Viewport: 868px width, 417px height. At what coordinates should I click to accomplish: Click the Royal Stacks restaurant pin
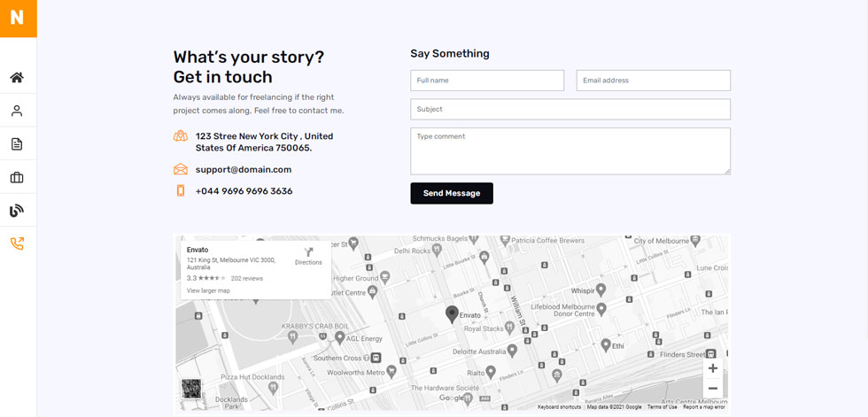click(x=508, y=328)
